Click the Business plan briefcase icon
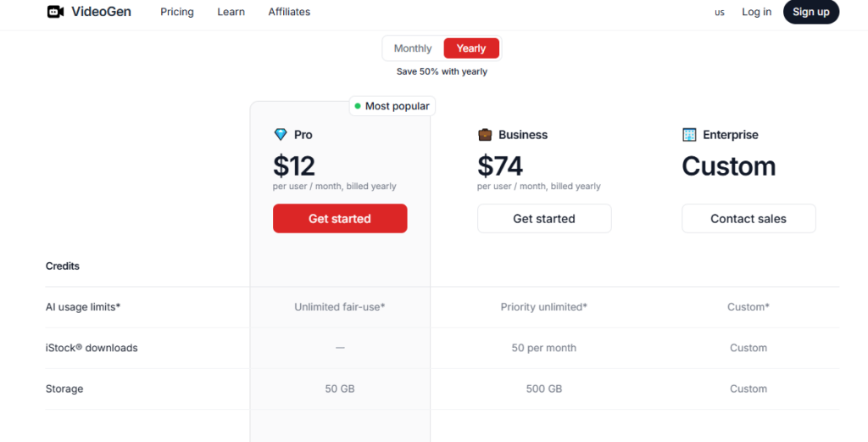Viewport: 868px width, 442px height. point(485,135)
